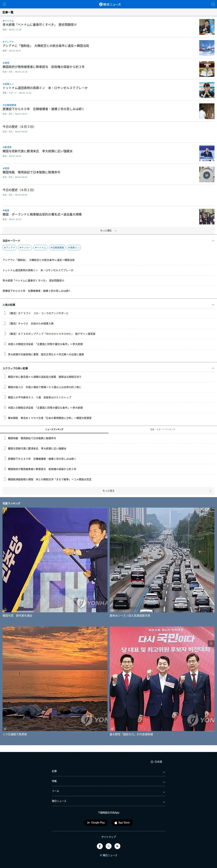Select the #孫興ミン keyword pill in 注目キーワード
The image size is (217, 868).
point(74,247)
